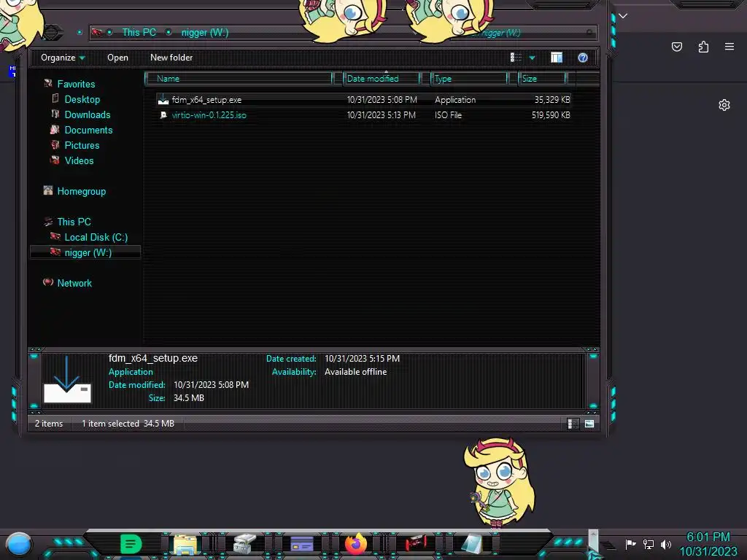
Task: Sort files by the Type column
Action: click(x=470, y=79)
